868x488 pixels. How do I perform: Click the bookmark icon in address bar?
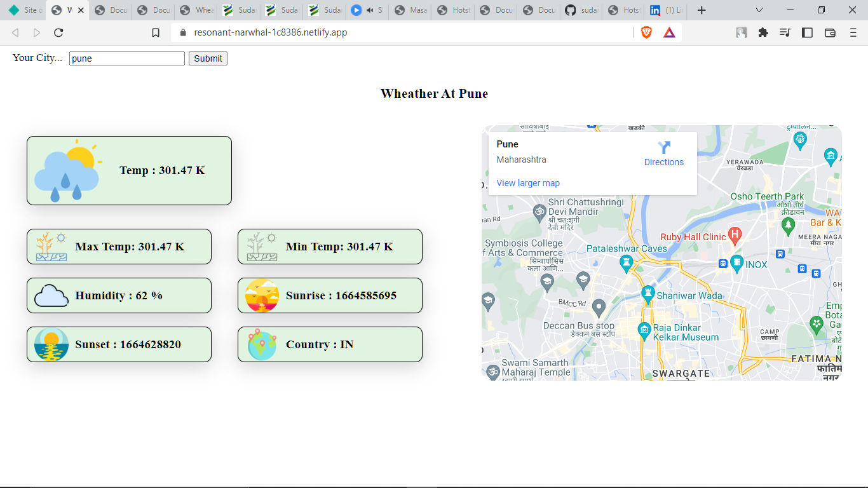pos(156,32)
